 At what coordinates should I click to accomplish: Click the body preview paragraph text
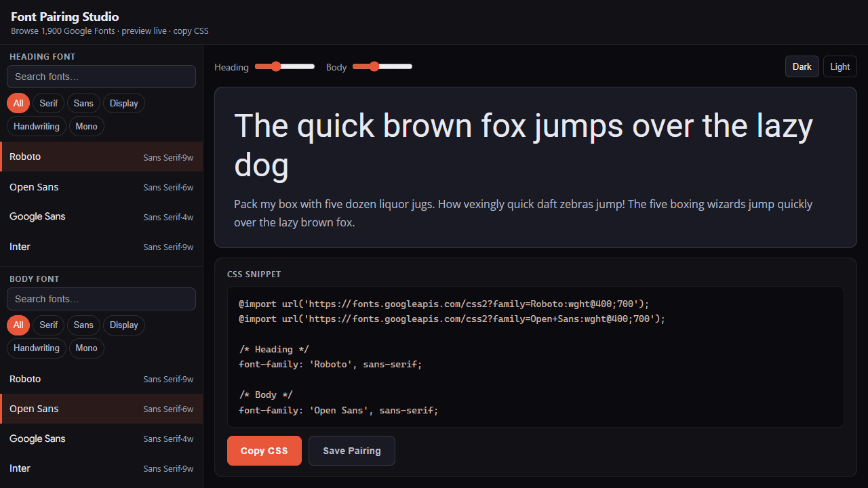coord(523,213)
